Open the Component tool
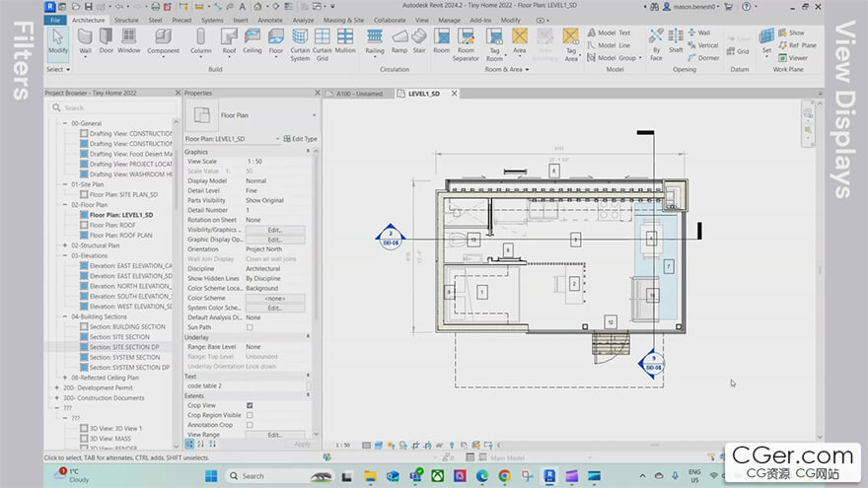868x488 pixels. pyautogui.click(x=163, y=41)
